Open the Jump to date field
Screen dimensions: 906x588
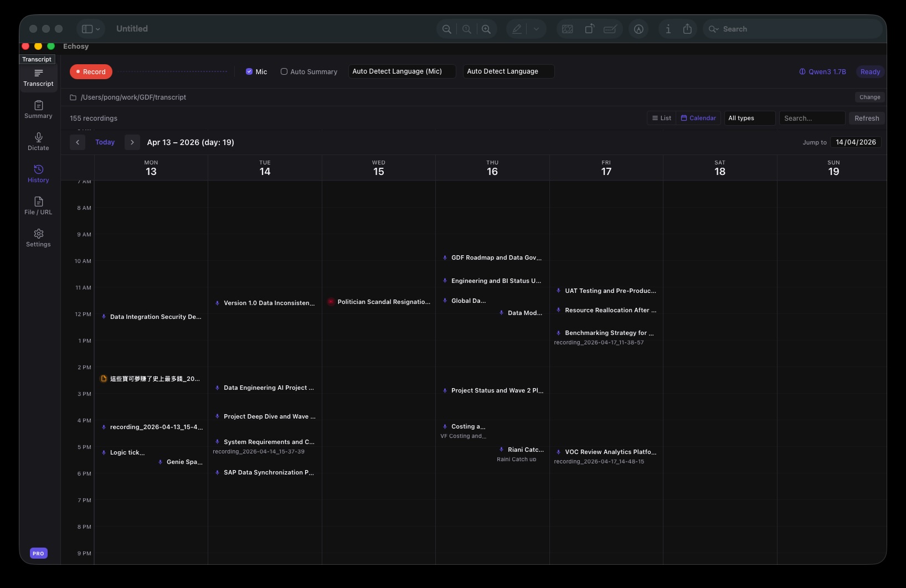pos(856,142)
